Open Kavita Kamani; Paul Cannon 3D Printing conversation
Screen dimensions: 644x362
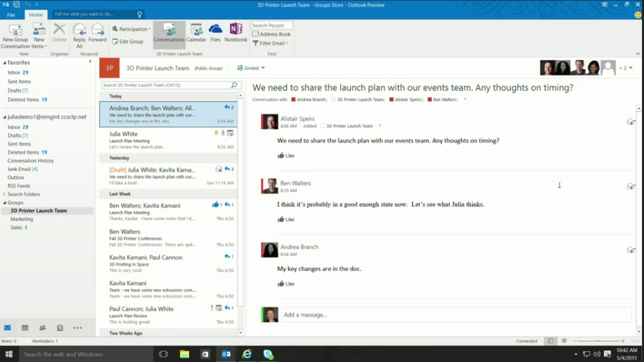(x=168, y=263)
